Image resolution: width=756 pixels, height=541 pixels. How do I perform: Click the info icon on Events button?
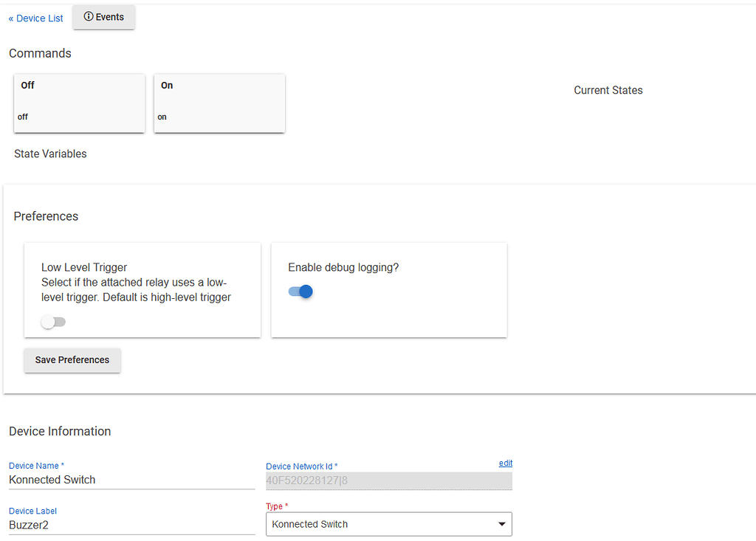89,17
